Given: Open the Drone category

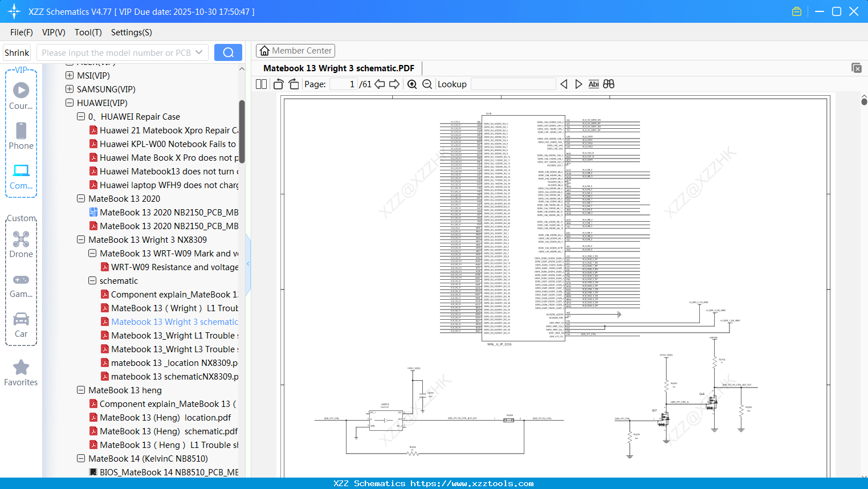Looking at the screenshot, I should coord(21,244).
